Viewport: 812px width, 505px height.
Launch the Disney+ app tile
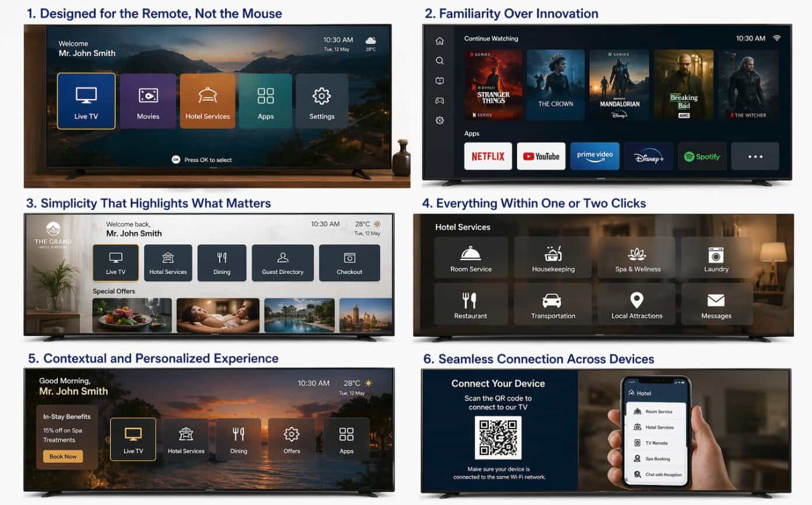(x=649, y=156)
